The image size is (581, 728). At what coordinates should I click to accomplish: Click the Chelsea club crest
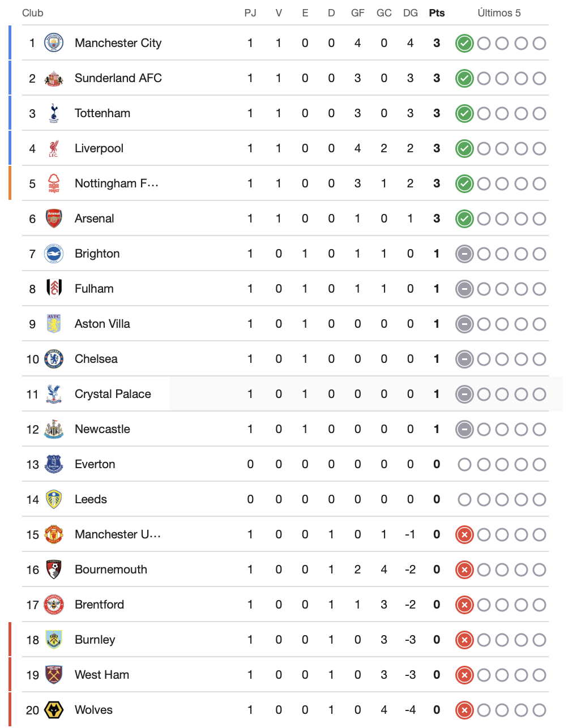pyautogui.click(x=54, y=359)
